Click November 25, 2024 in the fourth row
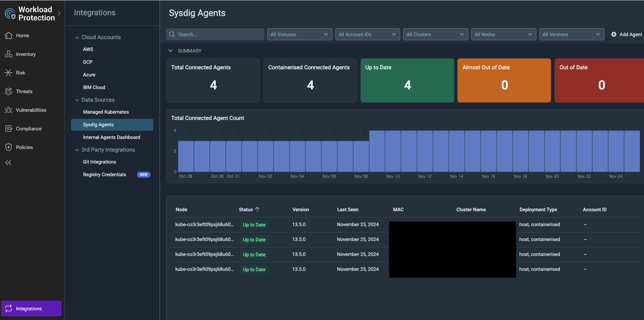The image size is (644, 320). click(x=358, y=269)
